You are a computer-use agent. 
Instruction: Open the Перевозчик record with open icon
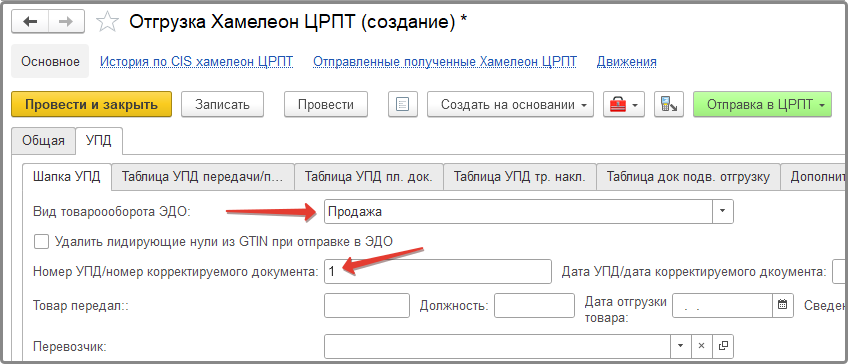pos(723,346)
